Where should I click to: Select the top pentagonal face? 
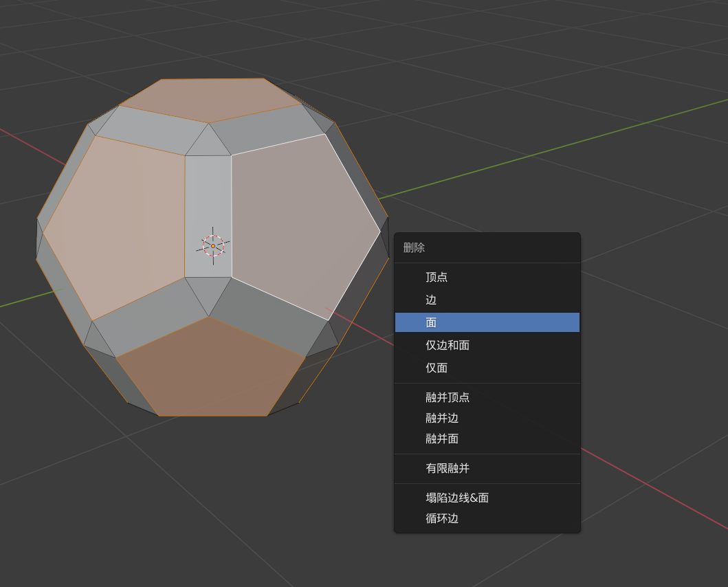pos(211,98)
